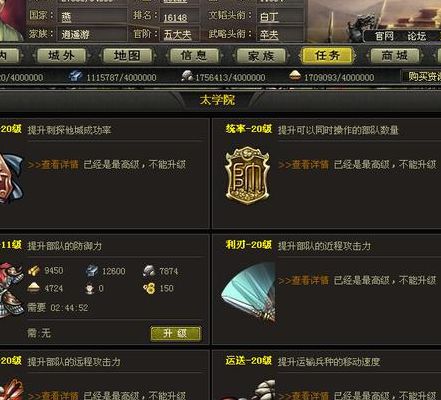This screenshot has height=400, width=441.
Task: Click the coin icon beside 150
Action: (x=149, y=288)
